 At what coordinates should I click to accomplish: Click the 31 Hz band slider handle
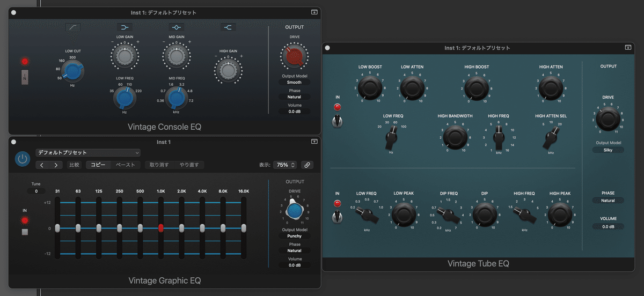(57, 228)
